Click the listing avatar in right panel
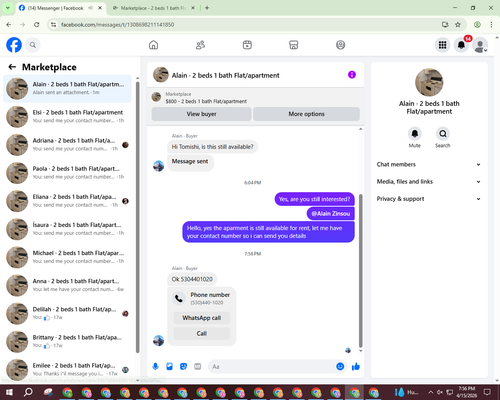The width and height of the screenshot is (500, 400). point(429,82)
